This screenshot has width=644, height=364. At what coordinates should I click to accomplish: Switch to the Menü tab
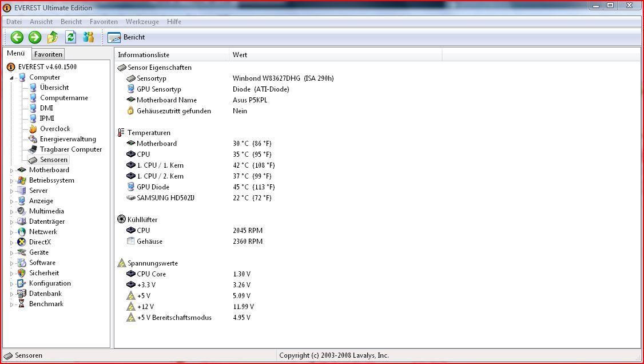click(16, 53)
